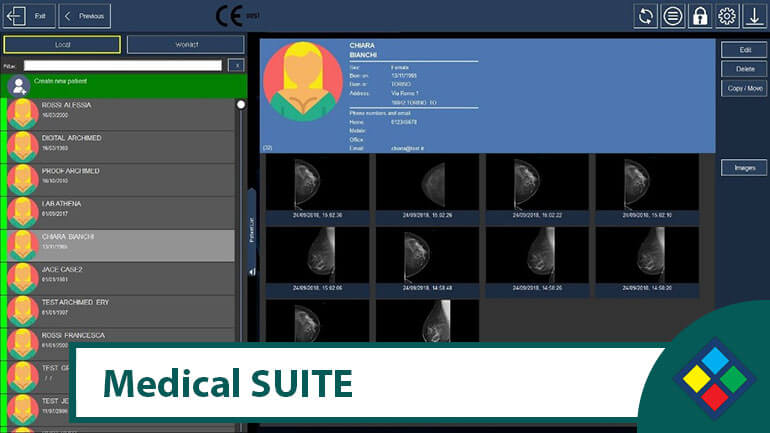Open the settings gear icon
The height and width of the screenshot is (433, 770).
727,16
